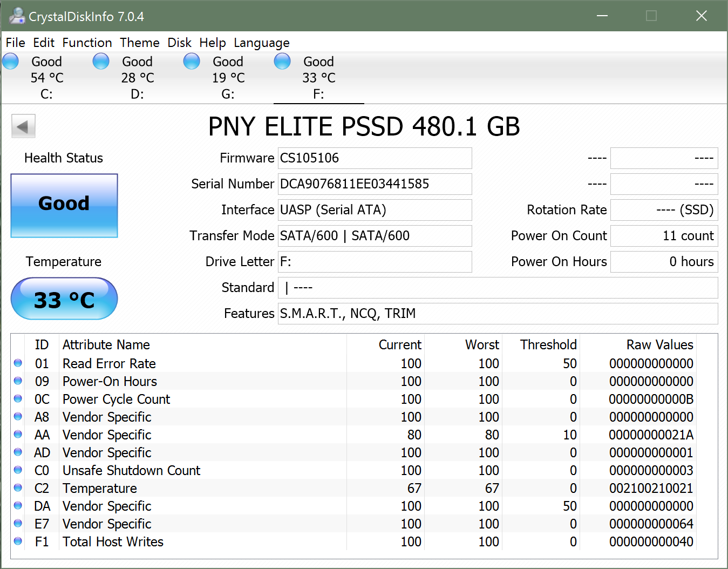
Task: Click status orb for Temperature attribute
Action: click(x=18, y=488)
